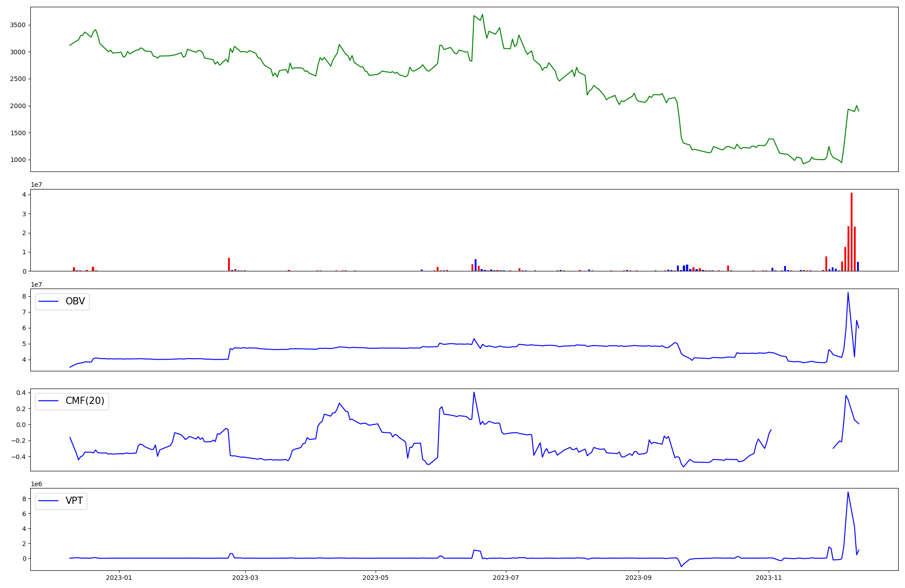Click the tallest blue volume bar in mid-June

[x=476, y=265]
